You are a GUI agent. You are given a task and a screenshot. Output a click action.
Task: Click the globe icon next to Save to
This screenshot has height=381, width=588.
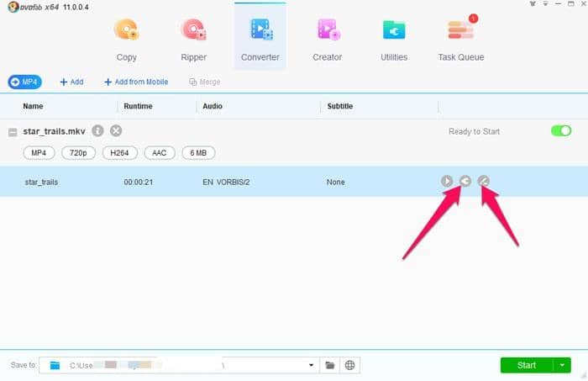[x=350, y=365]
